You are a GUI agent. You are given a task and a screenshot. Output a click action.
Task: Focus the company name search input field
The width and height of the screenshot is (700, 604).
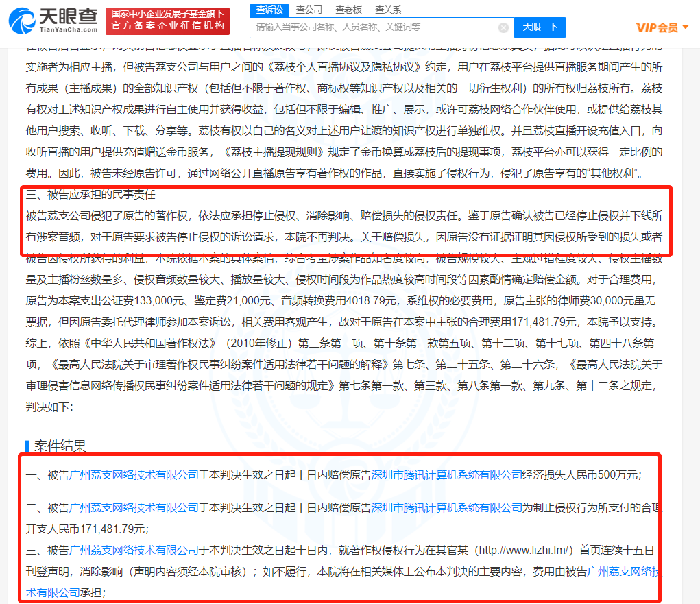pos(374,27)
